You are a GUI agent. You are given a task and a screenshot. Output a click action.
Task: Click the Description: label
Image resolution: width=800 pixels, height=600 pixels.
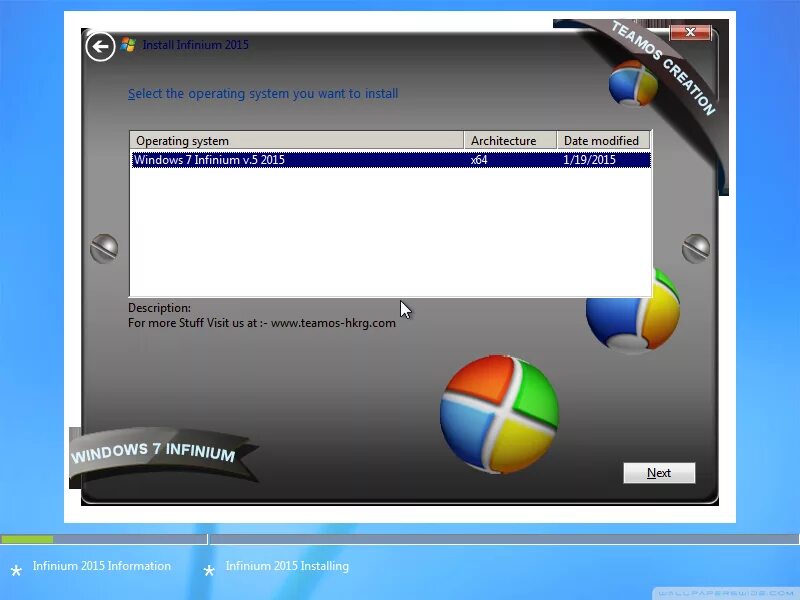tap(159, 308)
